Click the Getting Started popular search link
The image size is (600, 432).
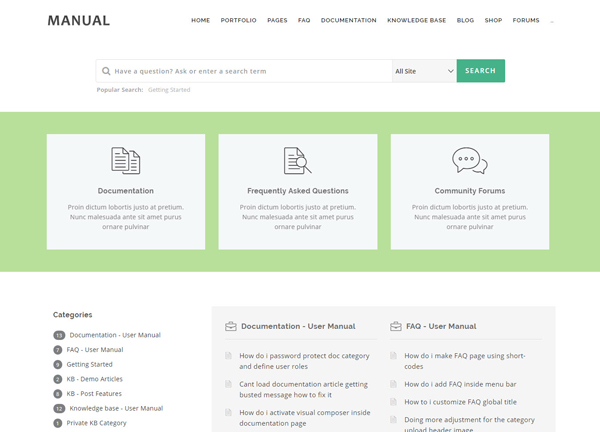[x=169, y=90]
